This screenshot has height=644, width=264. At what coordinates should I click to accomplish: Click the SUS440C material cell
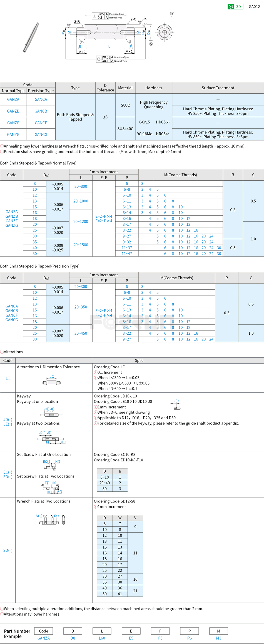(125, 129)
